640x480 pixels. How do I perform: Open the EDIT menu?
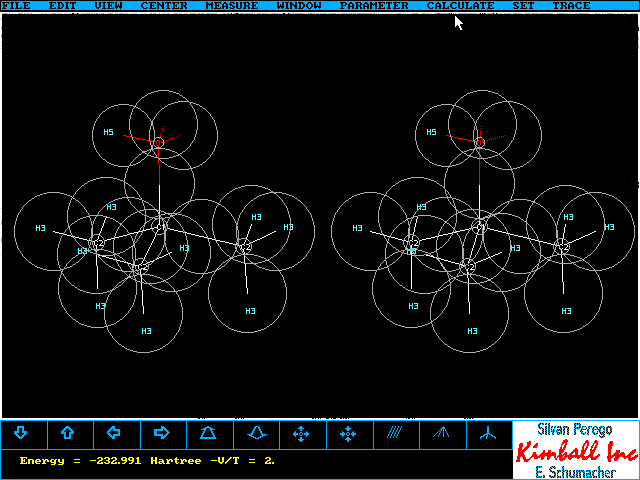point(62,6)
